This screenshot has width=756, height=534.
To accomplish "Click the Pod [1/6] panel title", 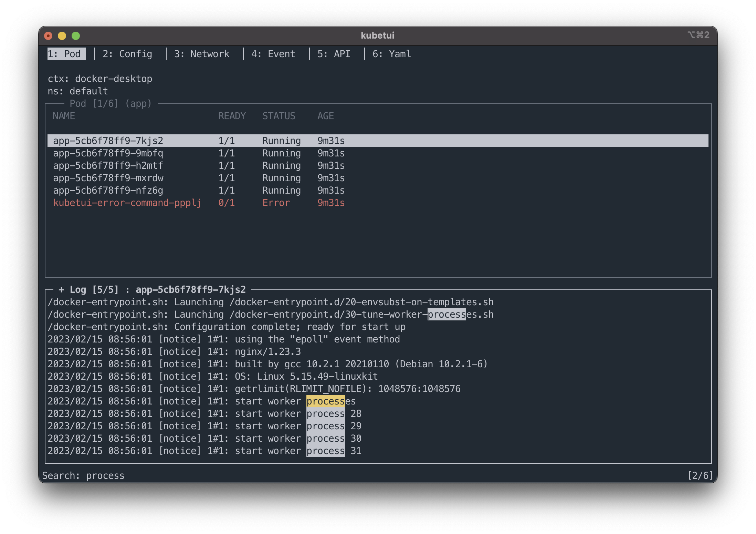I will click(111, 104).
